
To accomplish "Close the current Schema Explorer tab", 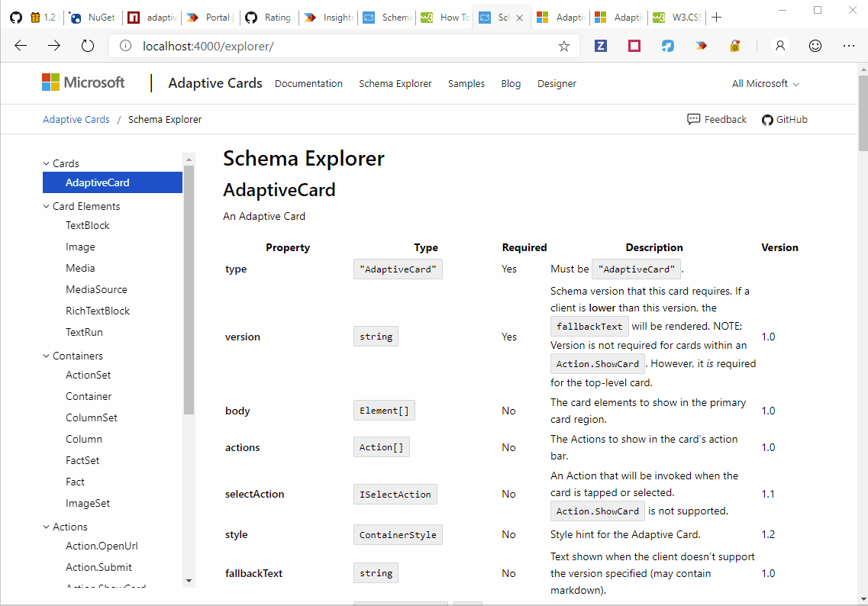I will click(519, 18).
